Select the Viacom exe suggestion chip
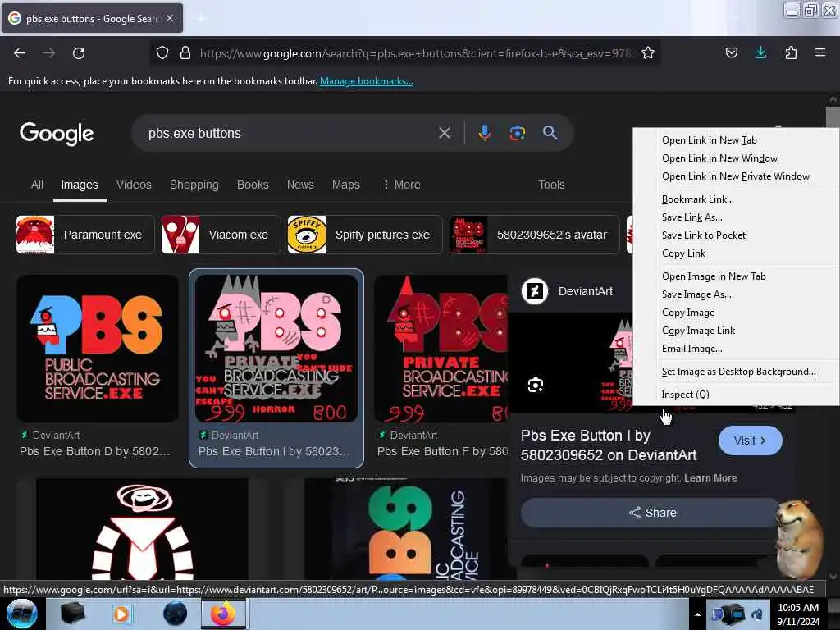Image resolution: width=840 pixels, height=630 pixels. point(221,235)
